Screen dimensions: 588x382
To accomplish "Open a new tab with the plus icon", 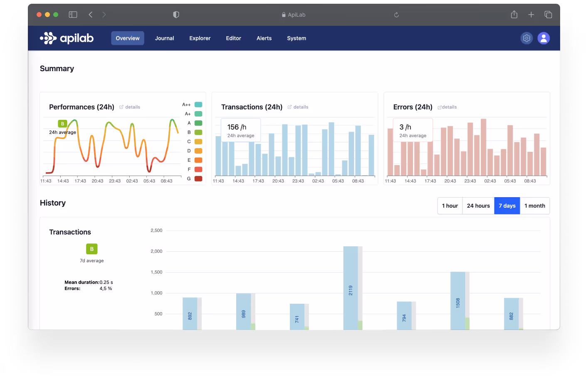I will click(531, 14).
